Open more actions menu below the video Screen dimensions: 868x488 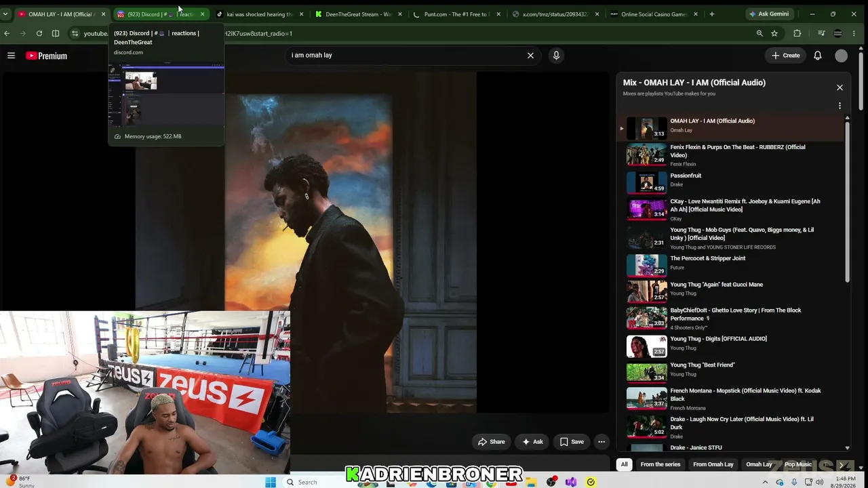point(601,442)
